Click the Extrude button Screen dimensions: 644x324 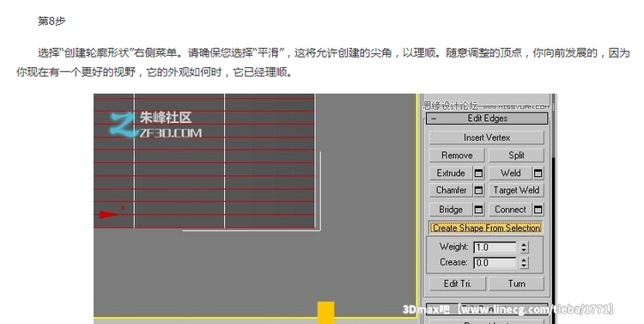pos(451,173)
